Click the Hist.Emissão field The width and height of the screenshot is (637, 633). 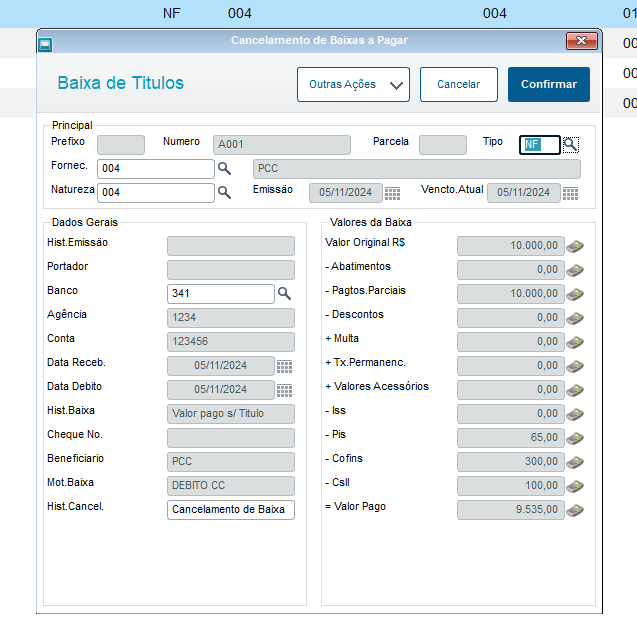click(x=231, y=246)
